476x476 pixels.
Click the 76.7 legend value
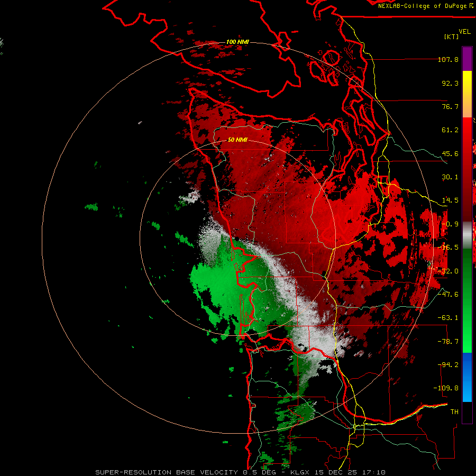450,106
